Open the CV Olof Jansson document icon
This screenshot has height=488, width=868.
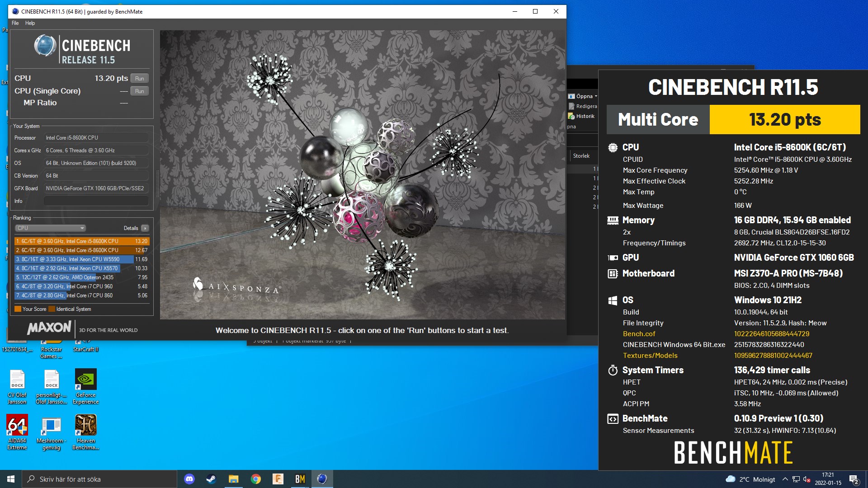coord(17,386)
